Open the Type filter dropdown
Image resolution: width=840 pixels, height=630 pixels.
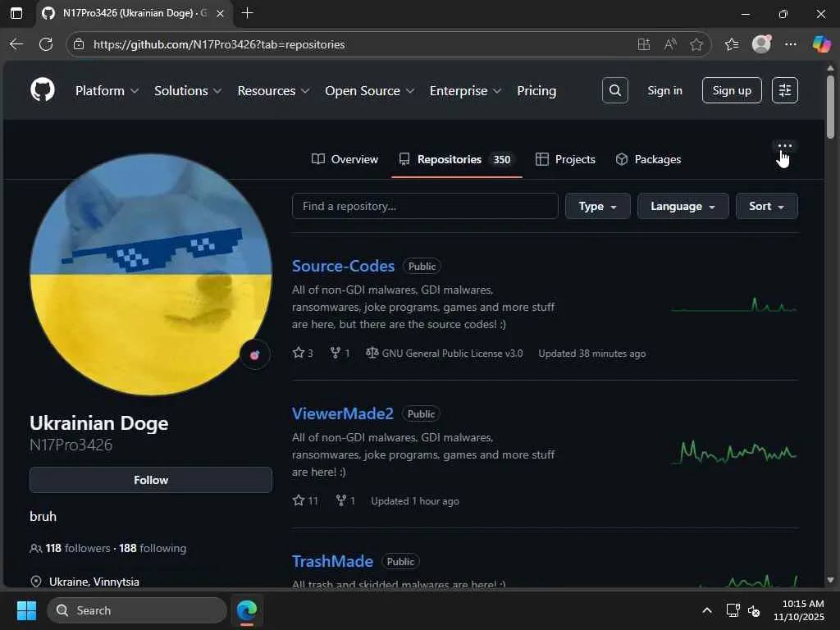598,206
